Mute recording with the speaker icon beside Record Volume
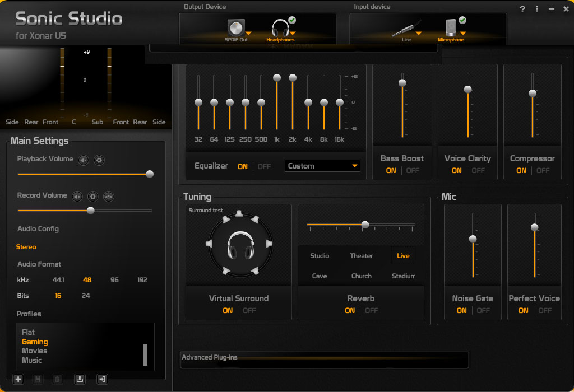This screenshot has width=574, height=392. point(77,197)
